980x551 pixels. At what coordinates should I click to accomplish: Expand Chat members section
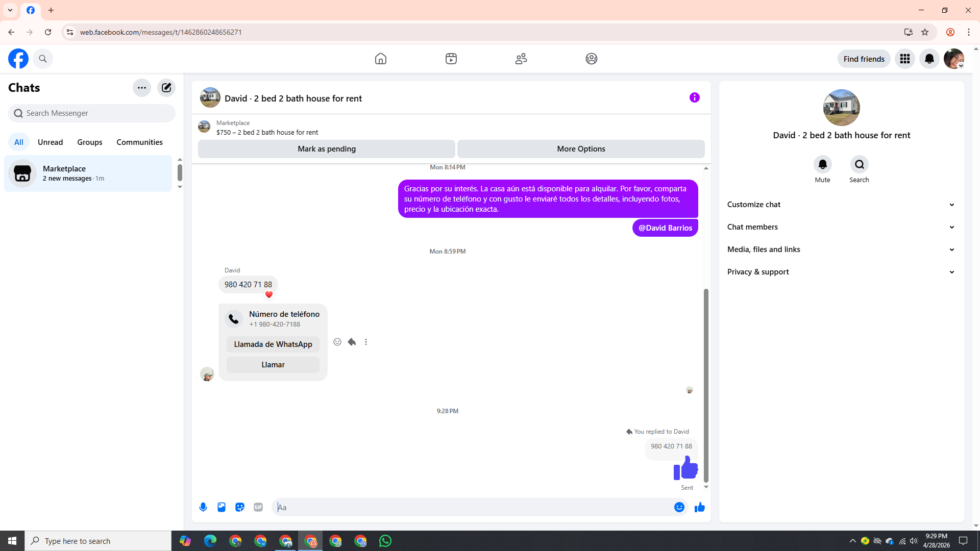(841, 227)
